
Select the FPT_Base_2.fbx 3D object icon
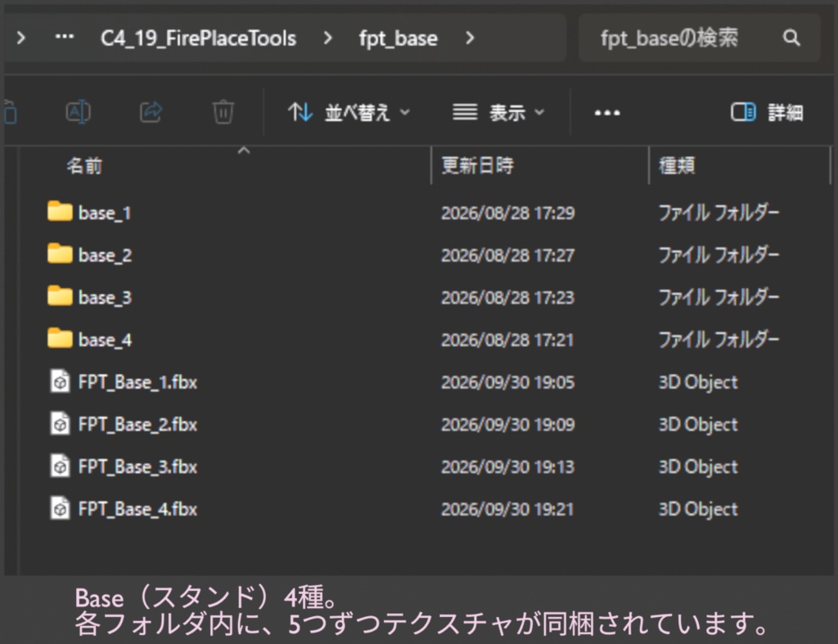(x=60, y=423)
